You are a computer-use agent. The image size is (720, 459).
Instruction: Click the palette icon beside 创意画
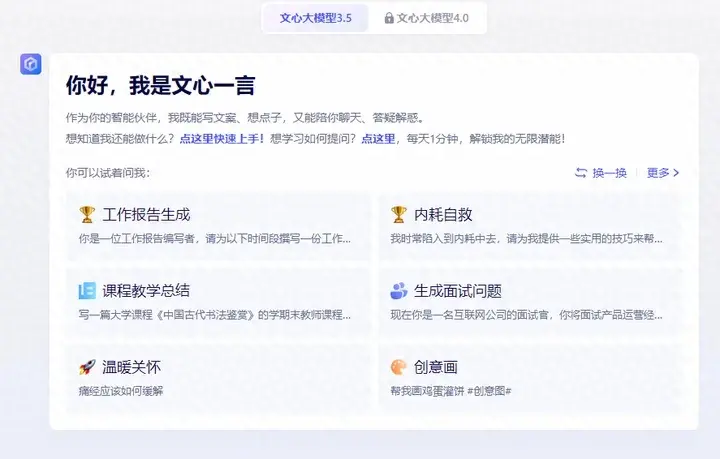click(399, 367)
